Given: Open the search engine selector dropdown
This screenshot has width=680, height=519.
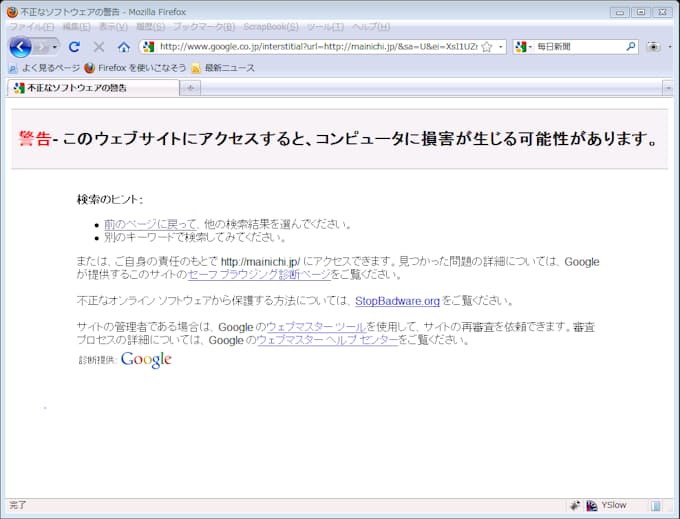Looking at the screenshot, I should tap(523, 47).
